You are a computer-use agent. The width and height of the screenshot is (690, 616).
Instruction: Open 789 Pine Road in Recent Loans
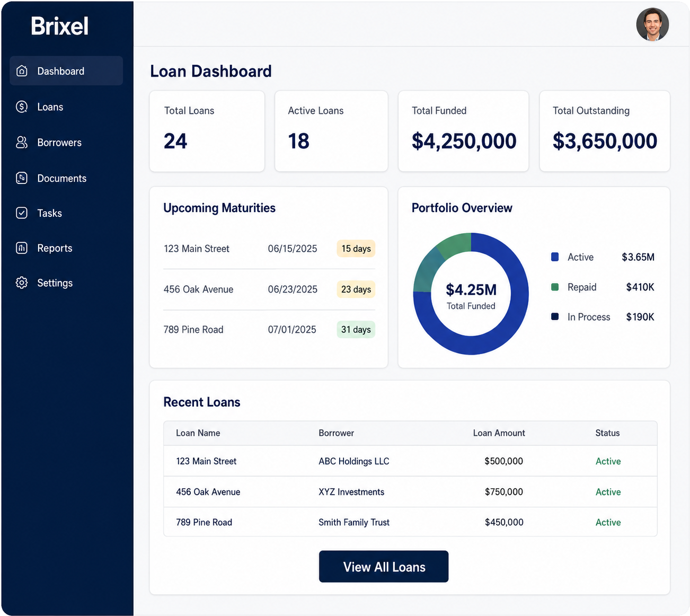(x=204, y=522)
